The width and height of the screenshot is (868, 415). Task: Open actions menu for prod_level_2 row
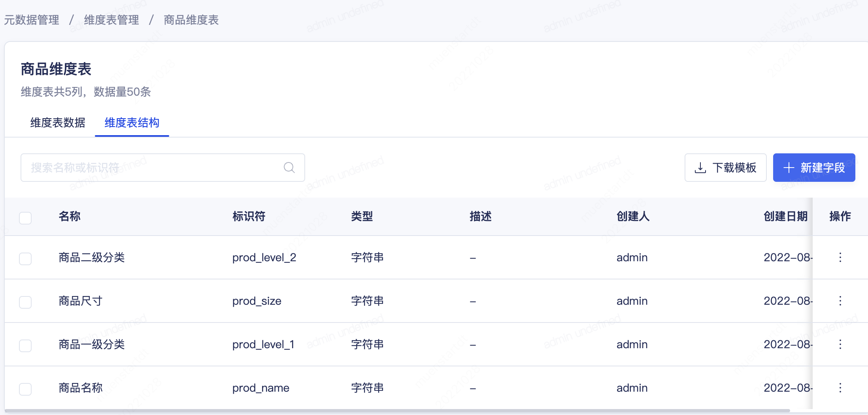pos(840,258)
